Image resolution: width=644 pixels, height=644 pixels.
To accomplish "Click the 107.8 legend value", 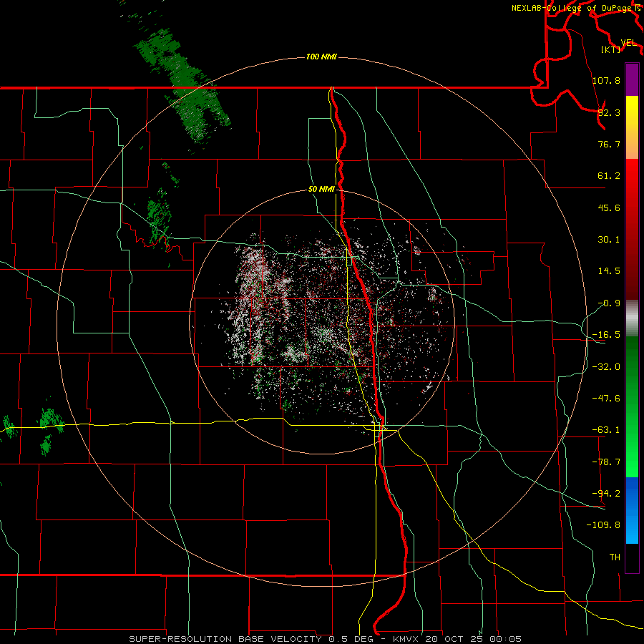I will coord(606,80).
